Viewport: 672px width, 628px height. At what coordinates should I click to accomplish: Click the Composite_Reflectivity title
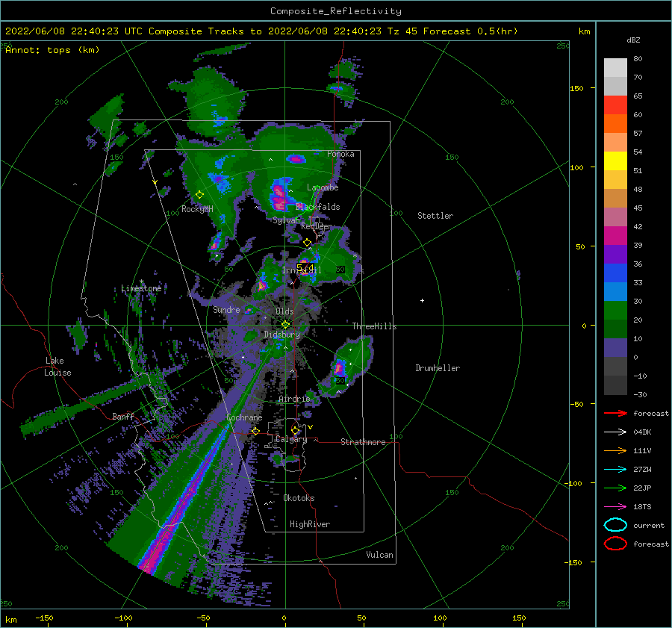coord(336,11)
